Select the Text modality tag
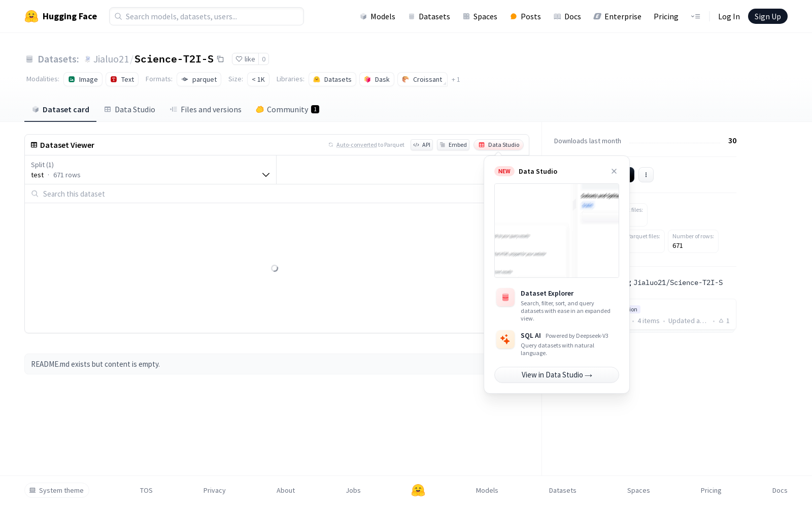Viewport: 812px width, 508px height. [122, 79]
